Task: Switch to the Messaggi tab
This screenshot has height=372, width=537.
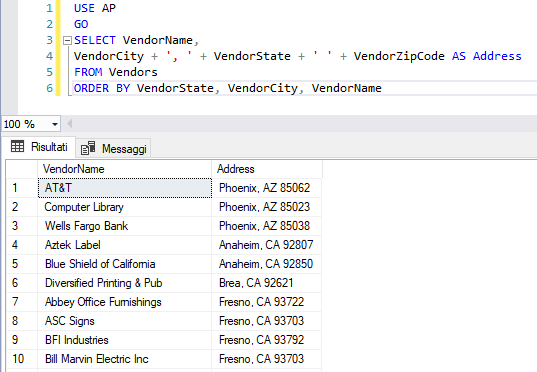Action: click(113, 149)
